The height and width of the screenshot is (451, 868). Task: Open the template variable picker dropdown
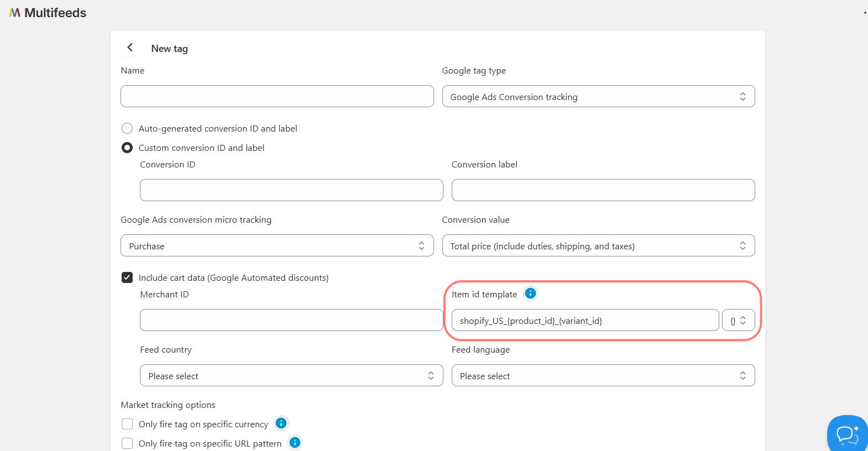[738, 321]
